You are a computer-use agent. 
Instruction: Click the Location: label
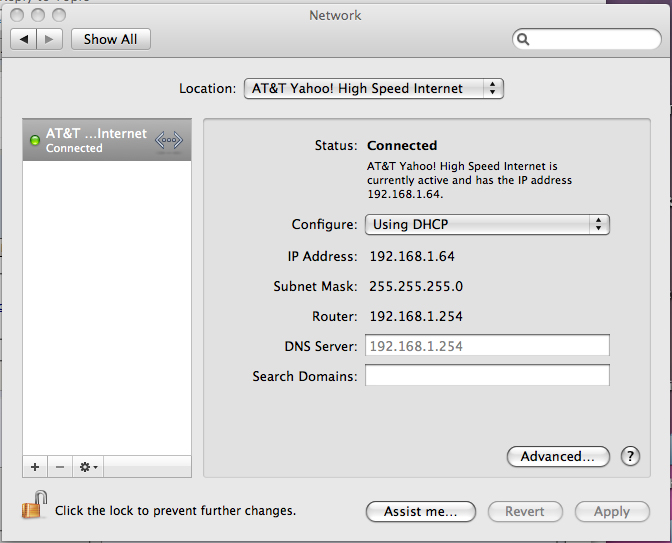point(207,89)
